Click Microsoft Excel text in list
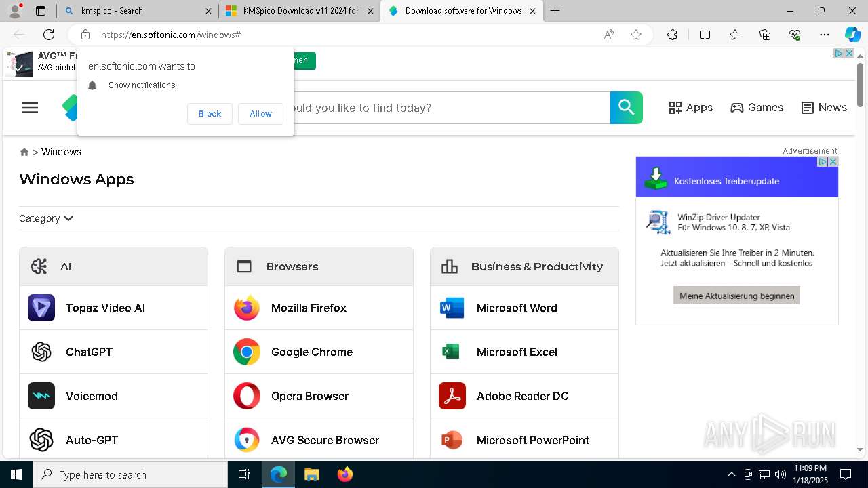The image size is (868, 488). [517, 352]
